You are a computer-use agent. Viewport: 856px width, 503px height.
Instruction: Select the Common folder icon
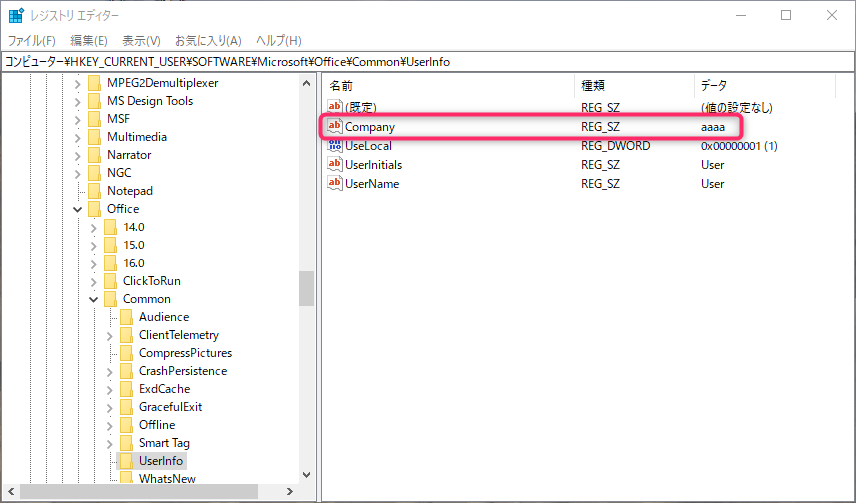(x=110, y=299)
